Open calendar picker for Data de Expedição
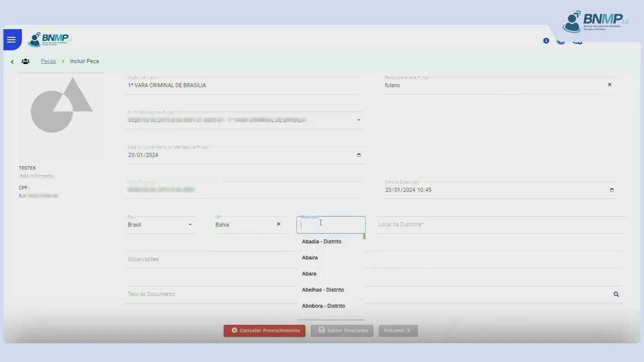 point(612,190)
